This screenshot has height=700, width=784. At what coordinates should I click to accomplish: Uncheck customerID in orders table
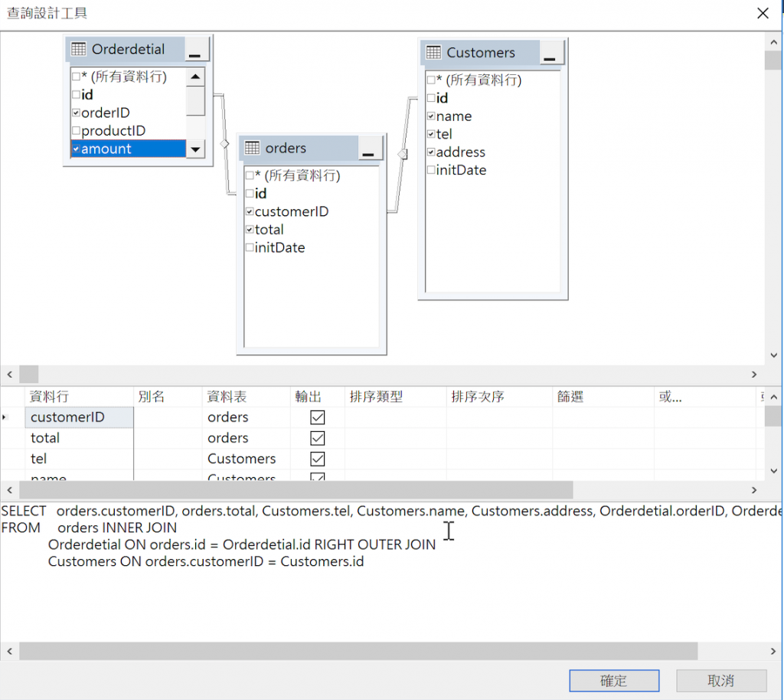click(x=250, y=211)
